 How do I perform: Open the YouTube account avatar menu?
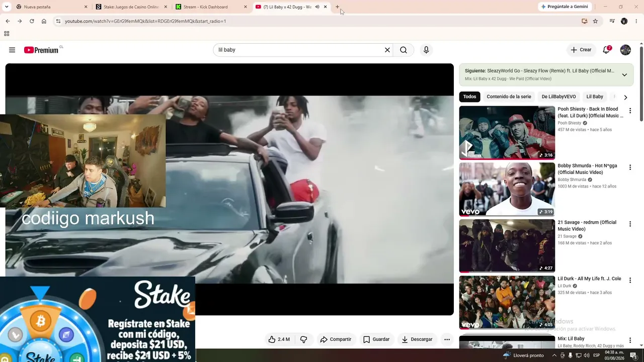pyautogui.click(x=625, y=50)
